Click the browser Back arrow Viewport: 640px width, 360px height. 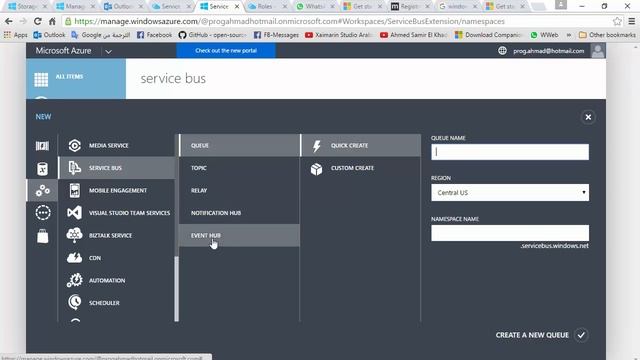click(9, 21)
